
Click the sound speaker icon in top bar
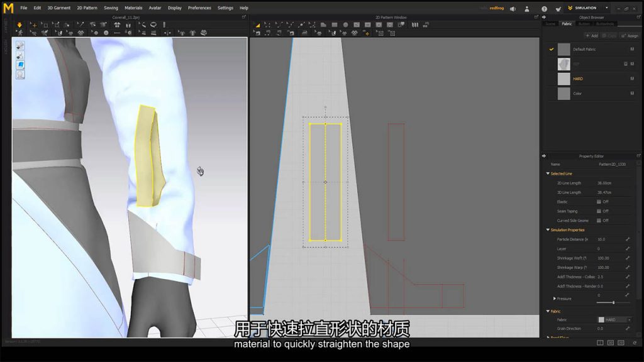[513, 8]
